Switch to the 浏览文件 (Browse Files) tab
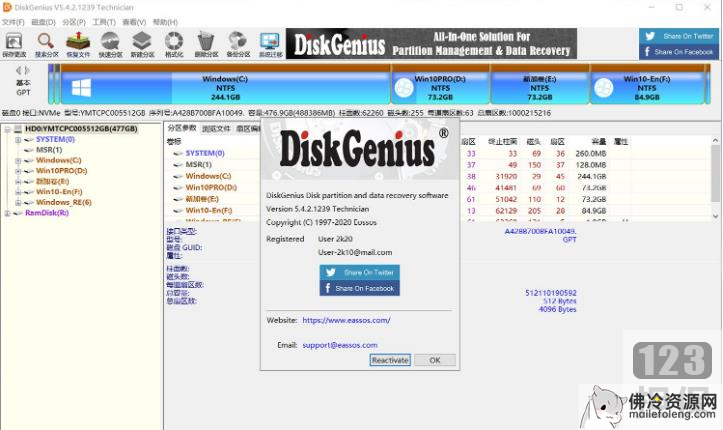This screenshot has height=430, width=723. click(x=216, y=129)
